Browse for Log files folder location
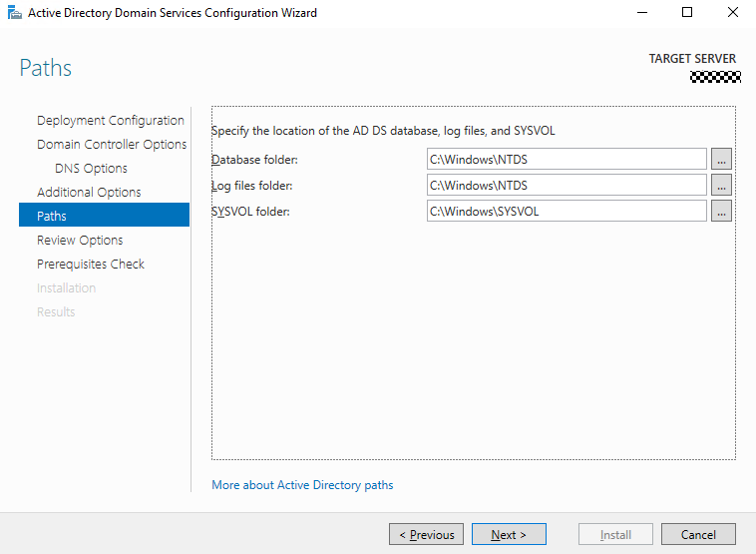Image resolution: width=756 pixels, height=554 pixels. click(721, 185)
